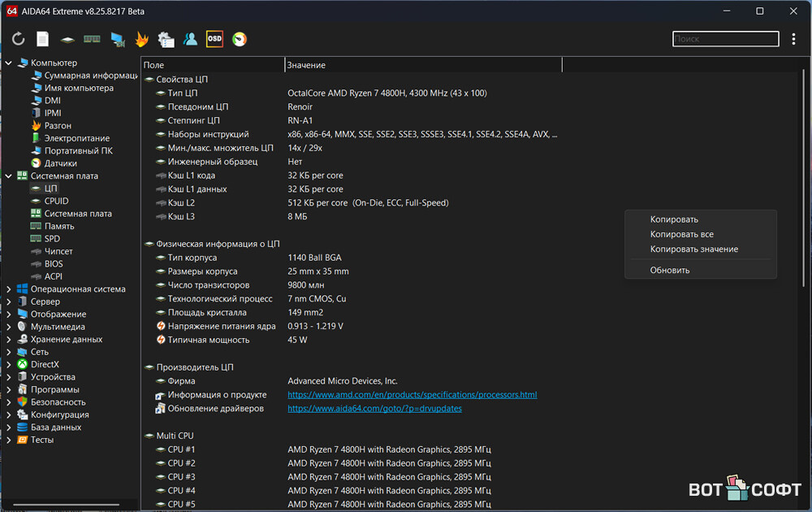Open the Report page icon in the toolbar

pyautogui.click(x=43, y=39)
